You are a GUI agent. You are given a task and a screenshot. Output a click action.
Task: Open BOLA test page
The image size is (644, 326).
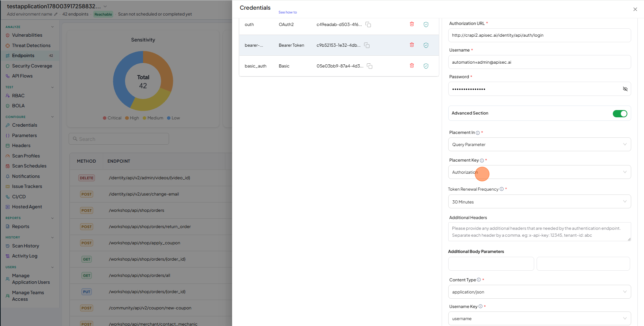click(x=18, y=106)
